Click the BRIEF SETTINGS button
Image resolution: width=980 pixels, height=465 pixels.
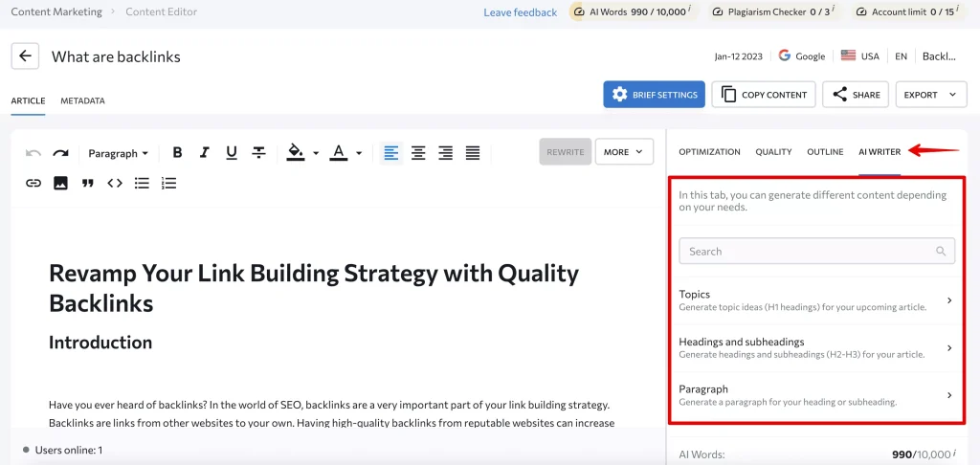pyautogui.click(x=654, y=95)
